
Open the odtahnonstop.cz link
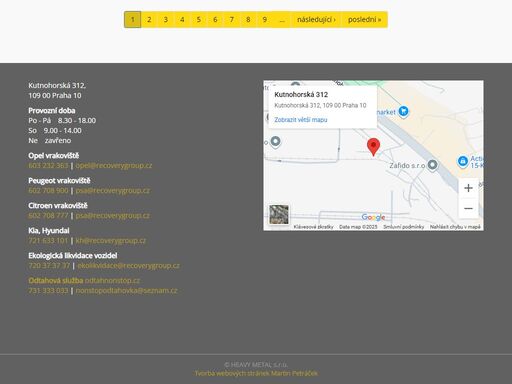point(112,280)
